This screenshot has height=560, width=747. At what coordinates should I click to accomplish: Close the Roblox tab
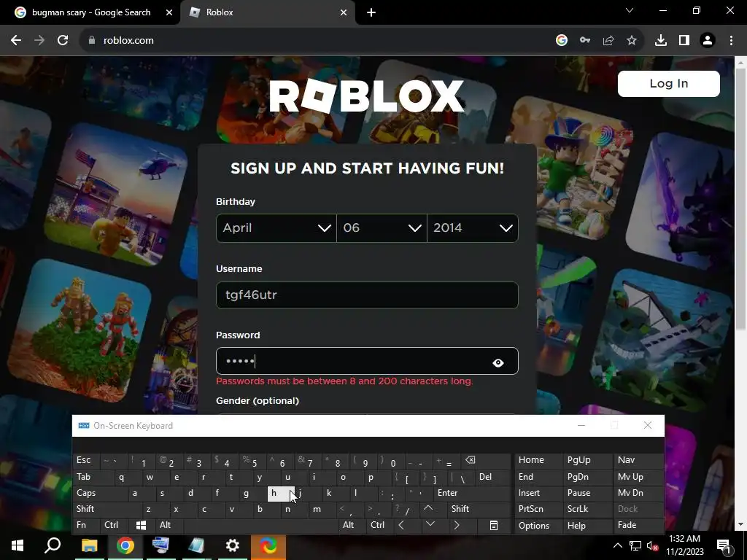click(x=344, y=12)
